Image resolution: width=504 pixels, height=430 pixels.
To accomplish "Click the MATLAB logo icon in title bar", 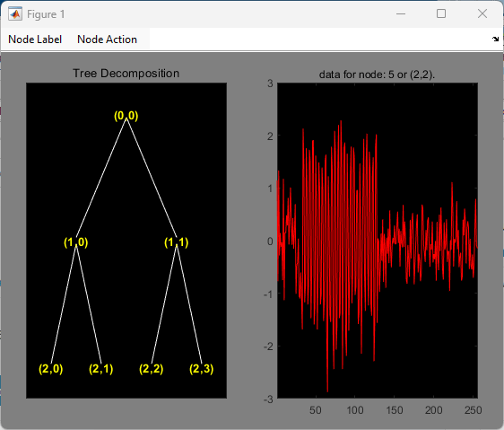I will click(x=15, y=14).
